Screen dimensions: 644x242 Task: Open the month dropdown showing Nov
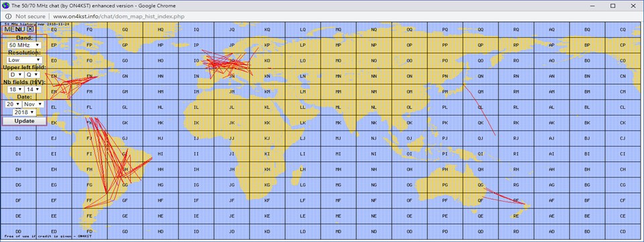33,104
